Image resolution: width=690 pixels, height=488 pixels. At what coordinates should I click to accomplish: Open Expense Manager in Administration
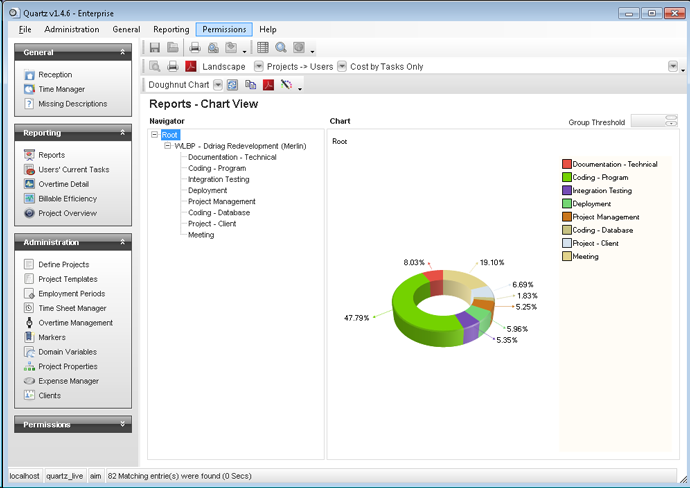68,381
